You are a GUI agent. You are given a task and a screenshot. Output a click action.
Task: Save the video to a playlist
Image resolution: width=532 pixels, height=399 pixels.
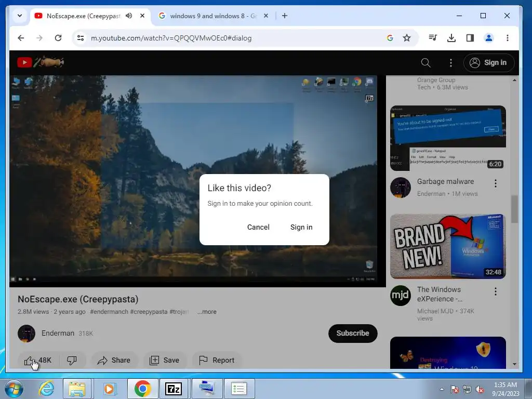[165, 361]
